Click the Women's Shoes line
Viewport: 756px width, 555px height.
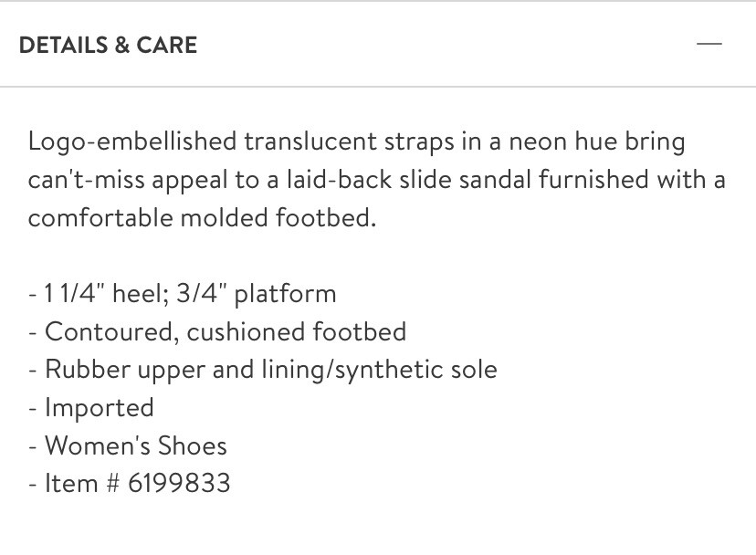[128, 445]
